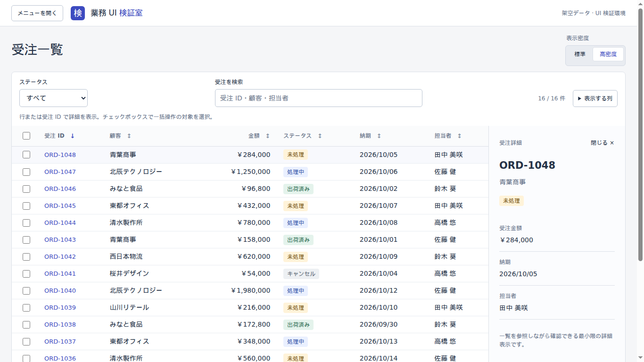Click the ORD-1038 order ID
The height and width of the screenshot is (362, 644).
60,324
